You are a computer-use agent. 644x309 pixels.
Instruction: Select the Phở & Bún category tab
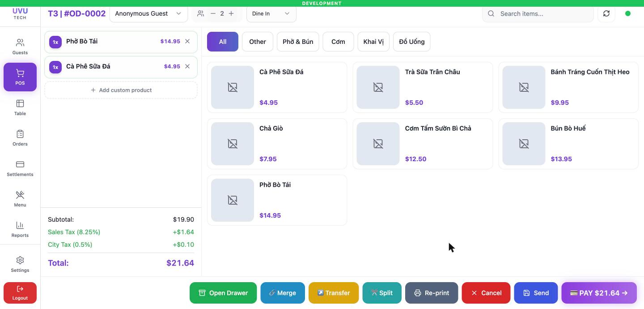298,42
